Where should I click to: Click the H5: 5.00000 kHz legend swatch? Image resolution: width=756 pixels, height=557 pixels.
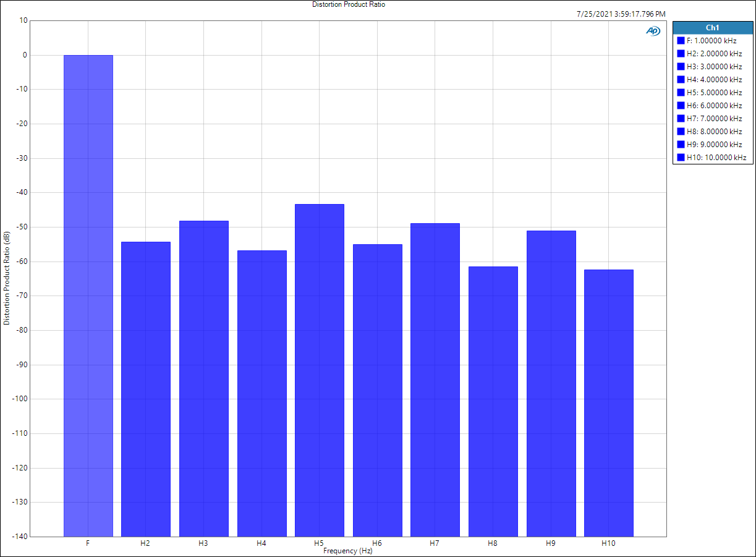pos(681,92)
